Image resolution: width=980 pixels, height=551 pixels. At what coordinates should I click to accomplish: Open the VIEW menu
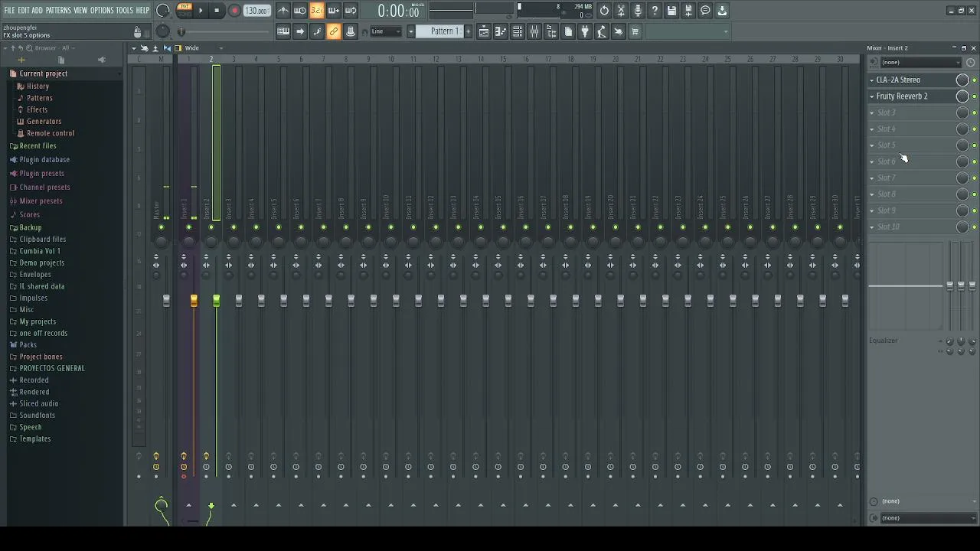(80, 11)
